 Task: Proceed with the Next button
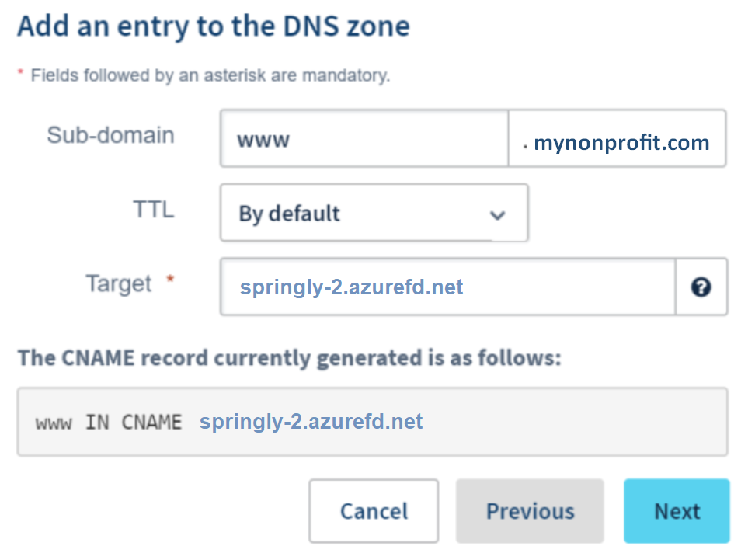click(x=677, y=511)
